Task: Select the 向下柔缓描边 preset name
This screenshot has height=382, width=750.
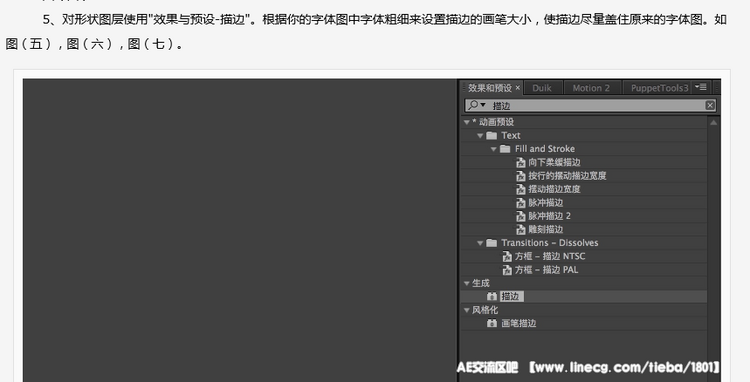Action: point(554,163)
